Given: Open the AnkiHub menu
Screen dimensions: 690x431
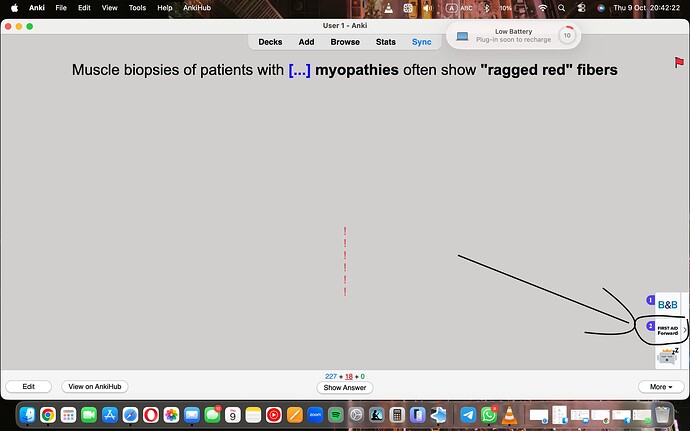Looking at the screenshot, I should pyautogui.click(x=197, y=7).
